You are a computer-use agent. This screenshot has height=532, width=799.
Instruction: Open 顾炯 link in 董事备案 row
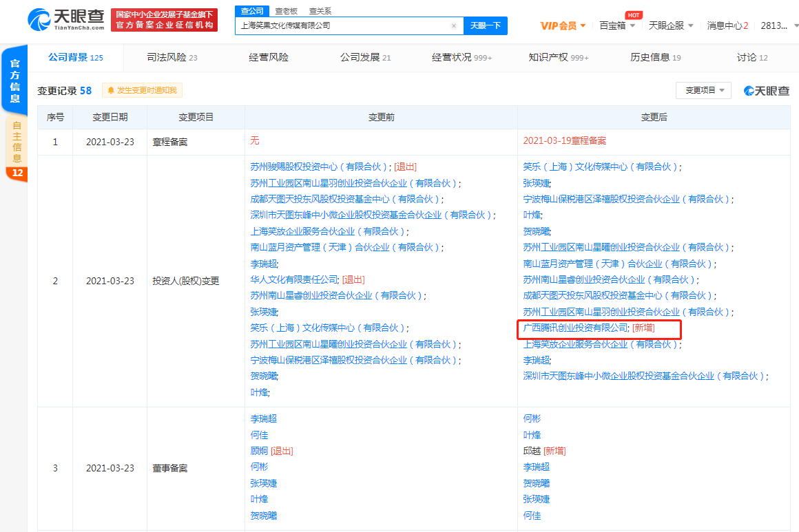[259, 451]
